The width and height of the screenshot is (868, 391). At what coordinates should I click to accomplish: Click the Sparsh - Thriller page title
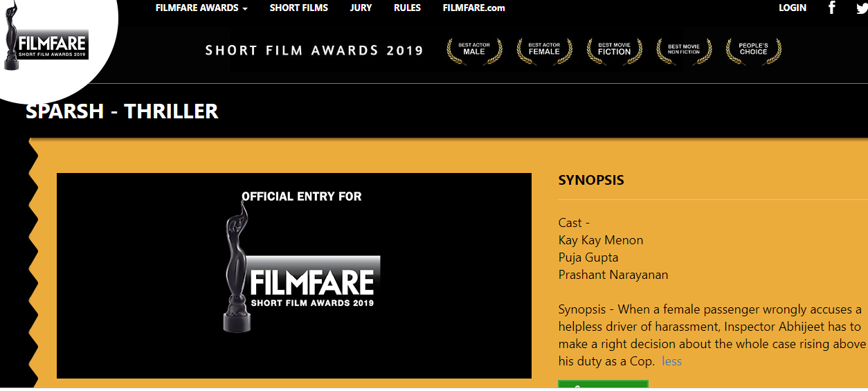(x=122, y=111)
